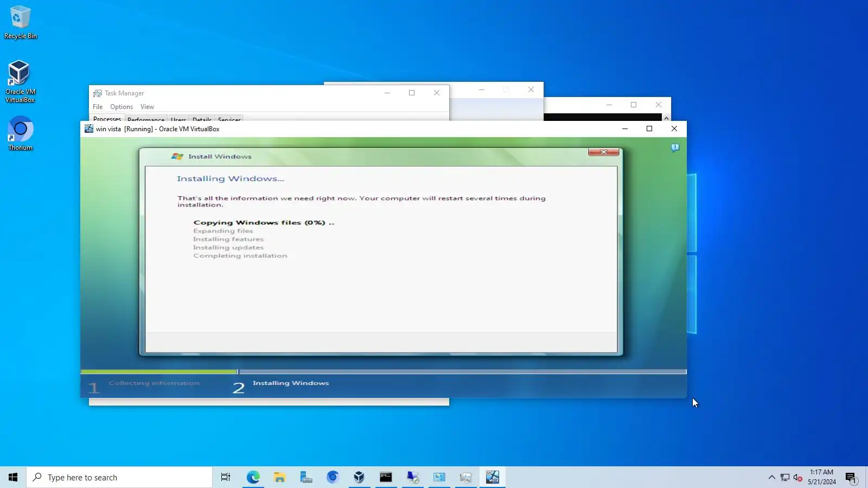Close the black console window
This screenshot has height=488, width=868.
click(x=659, y=105)
